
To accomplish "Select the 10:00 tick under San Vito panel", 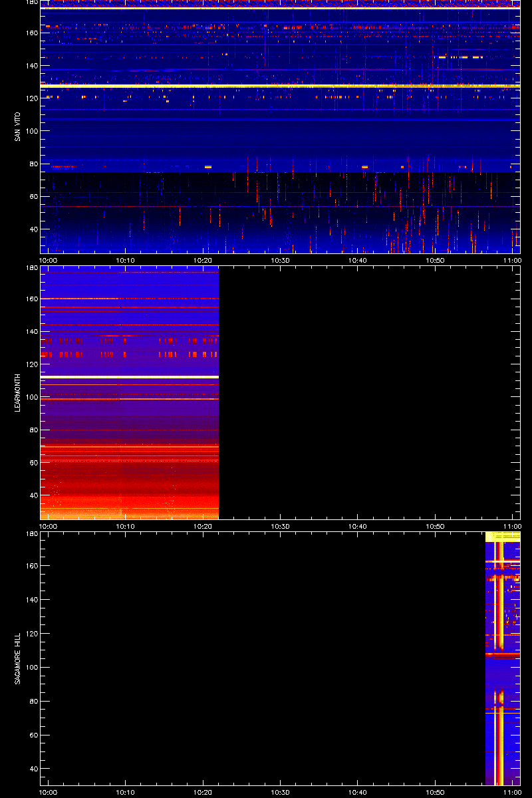I will (x=48, y=260).
